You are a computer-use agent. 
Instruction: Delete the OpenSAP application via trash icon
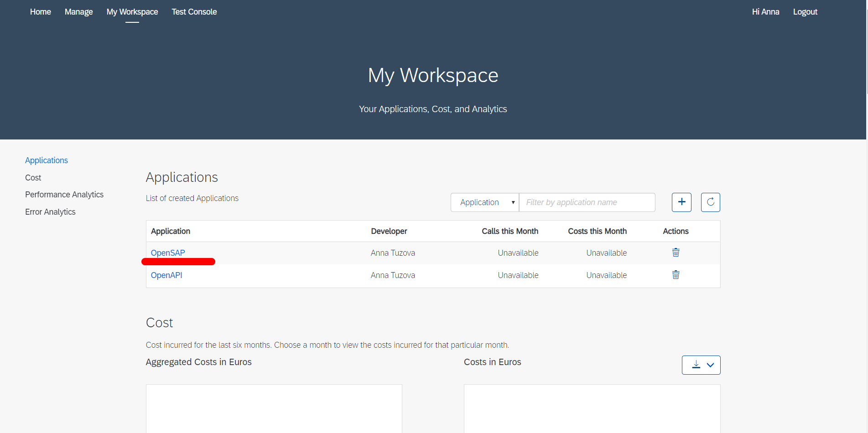coord(676,252)
